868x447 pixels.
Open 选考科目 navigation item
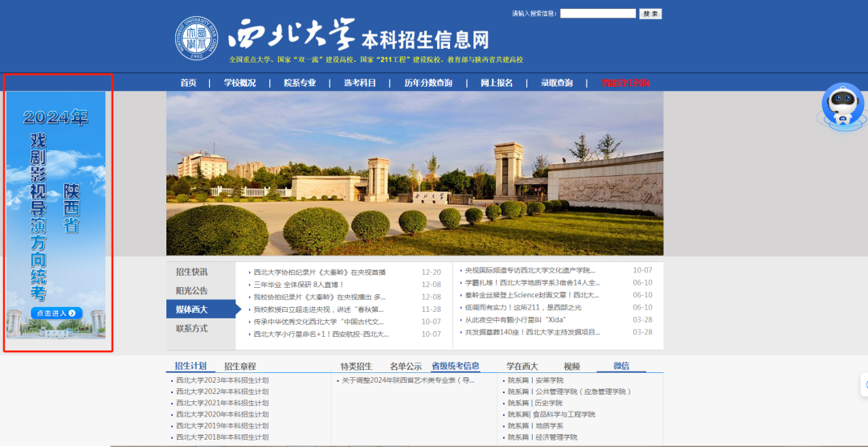pyautogui.click(x=360, y=83)
